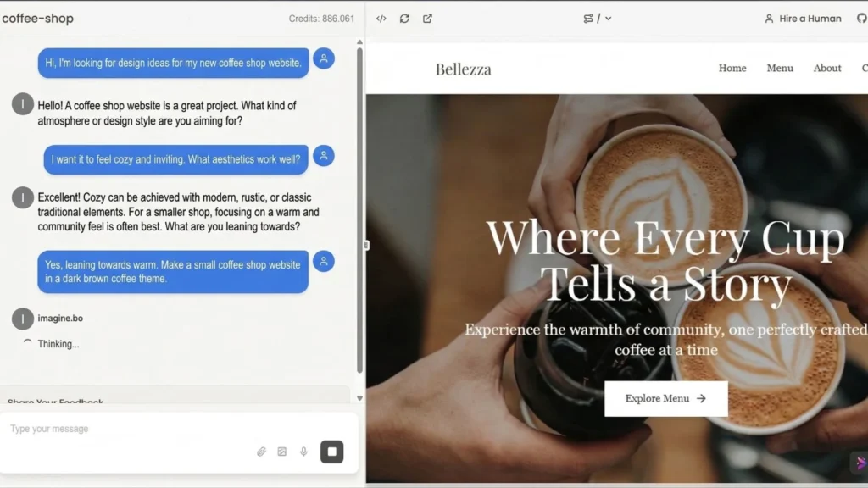Select Home in the Bellezza navigation

[x=732, y=68]
